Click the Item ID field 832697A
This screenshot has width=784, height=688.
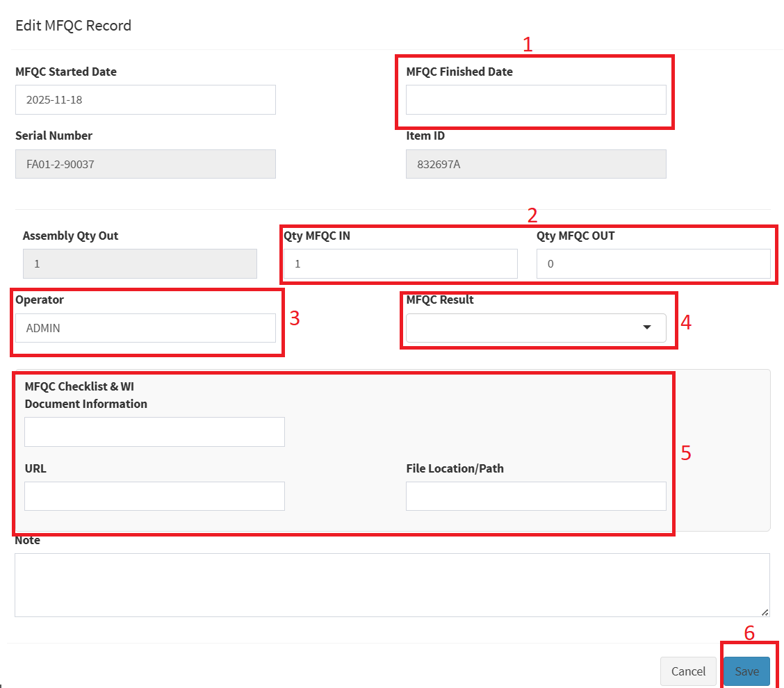point(536,164)
